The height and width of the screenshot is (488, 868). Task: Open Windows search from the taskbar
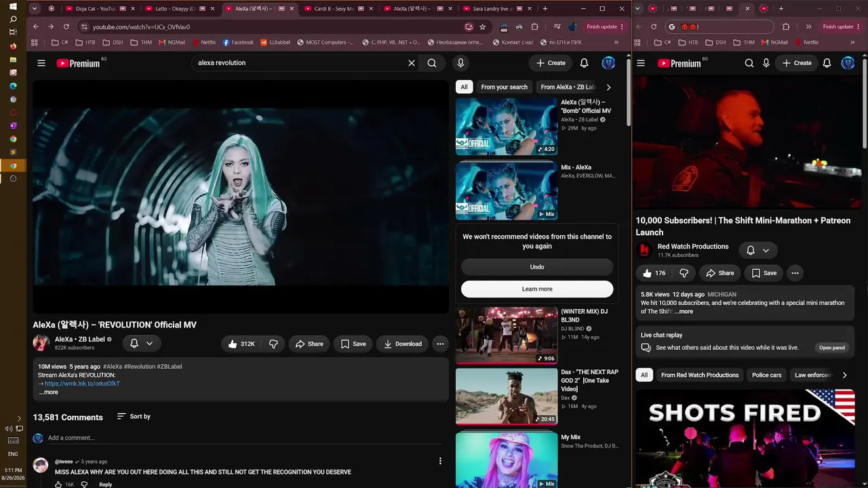[13, 19]
